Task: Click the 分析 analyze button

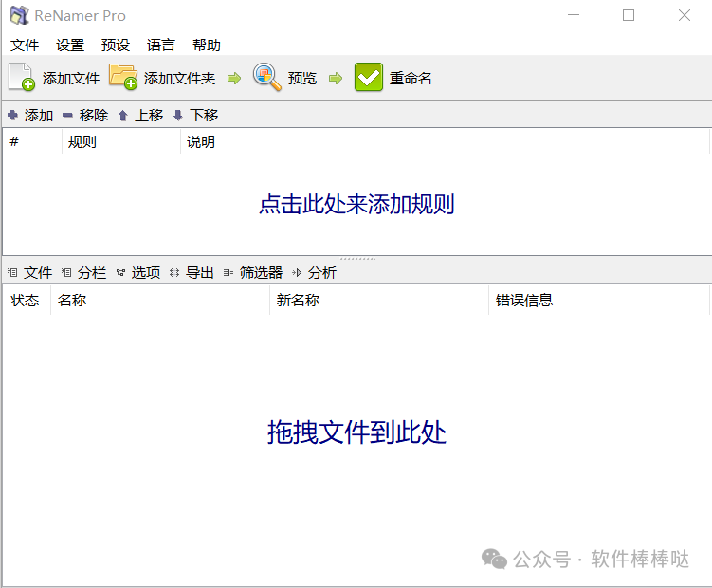Action: [x=322, y=272]
